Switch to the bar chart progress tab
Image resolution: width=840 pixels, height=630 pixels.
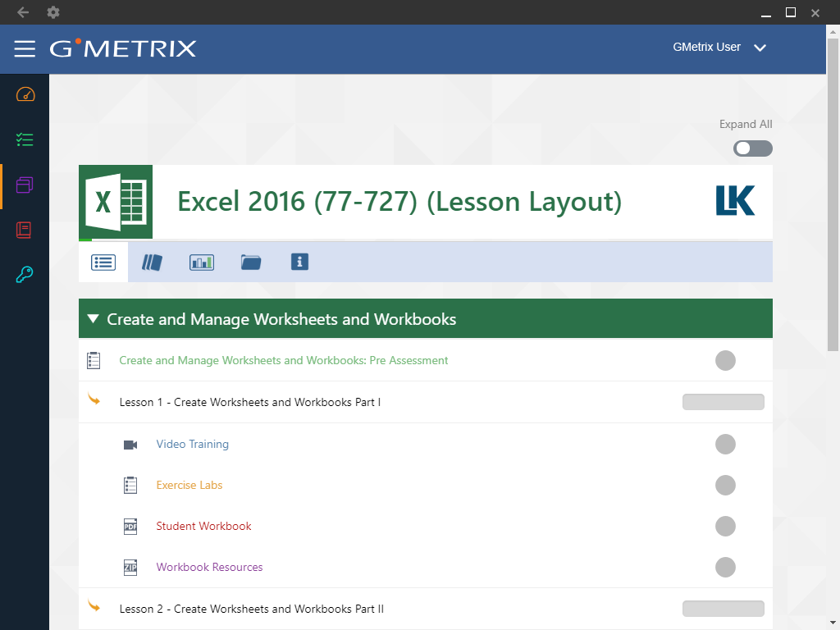(x=202, y=262)
